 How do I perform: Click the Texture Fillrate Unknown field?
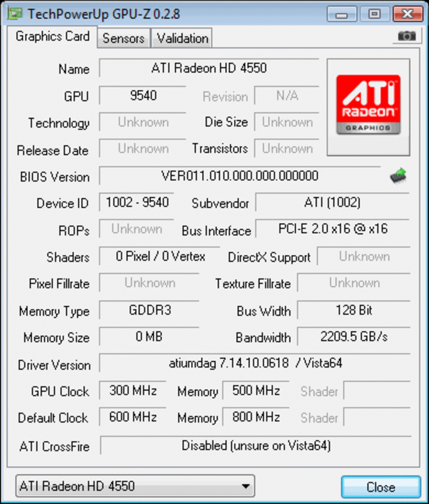pyautogui.click(x=354, y=283)
